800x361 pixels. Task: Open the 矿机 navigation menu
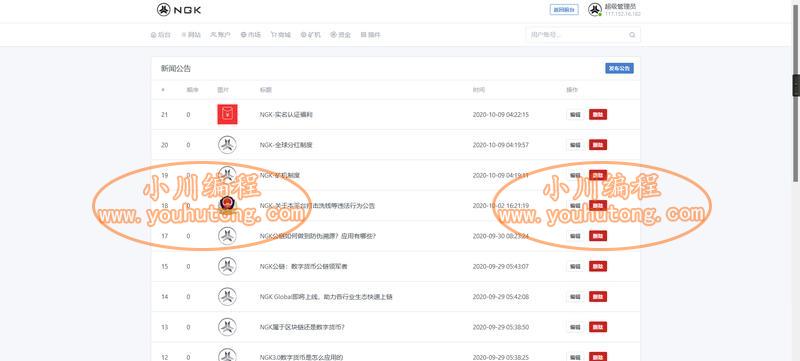click(311, 35)
